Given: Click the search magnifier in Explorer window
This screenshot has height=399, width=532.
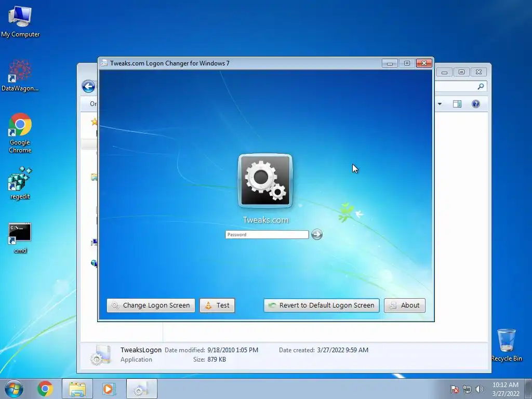Looking at the screenshot, I should click(481, 87).
